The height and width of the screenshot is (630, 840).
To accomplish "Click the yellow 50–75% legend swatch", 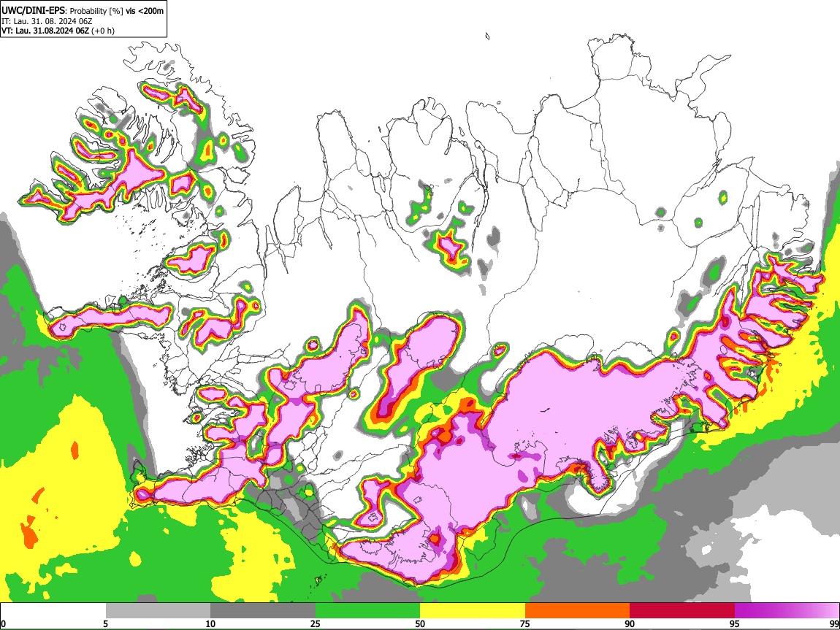I will (x=473, y=611).
